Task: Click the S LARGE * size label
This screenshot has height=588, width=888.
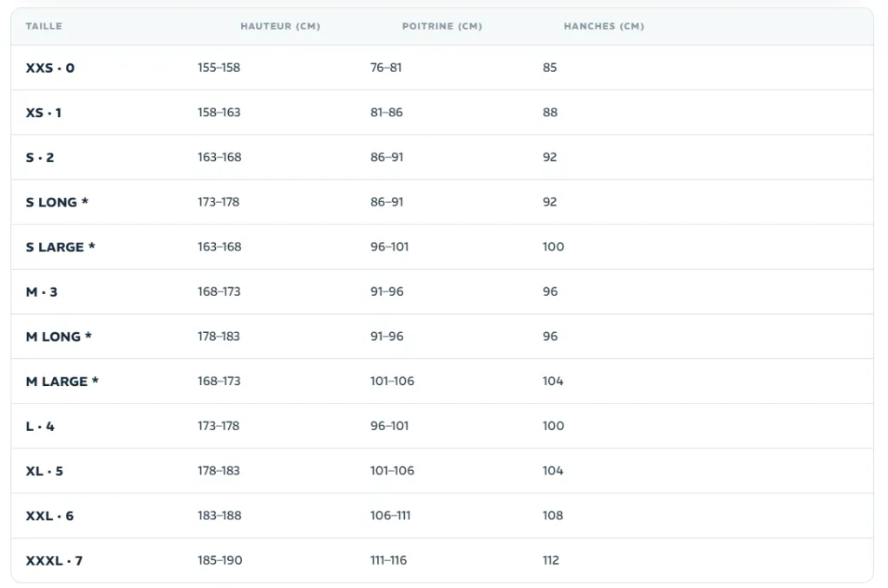Action: pyautogui.click(x=60, y=247)
